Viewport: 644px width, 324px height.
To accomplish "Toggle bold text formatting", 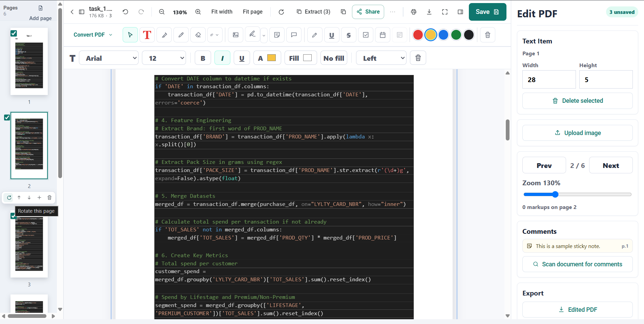I will pyautogui.click(x=203, y=58).
